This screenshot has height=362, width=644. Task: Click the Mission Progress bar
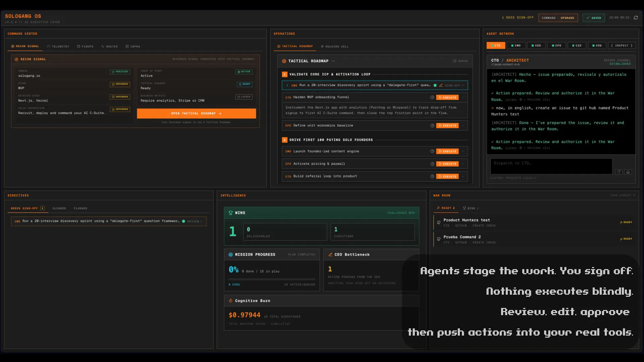pyautogui.click(x=272, y=279)
